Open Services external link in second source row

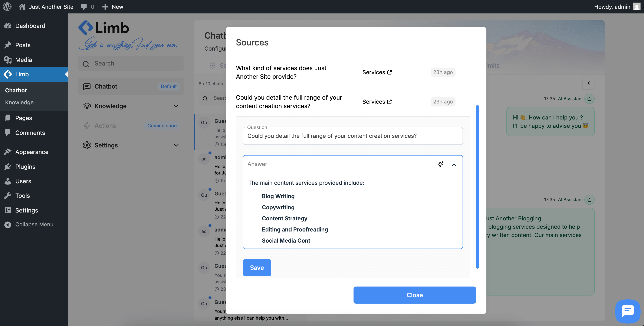tap(377, 102)
